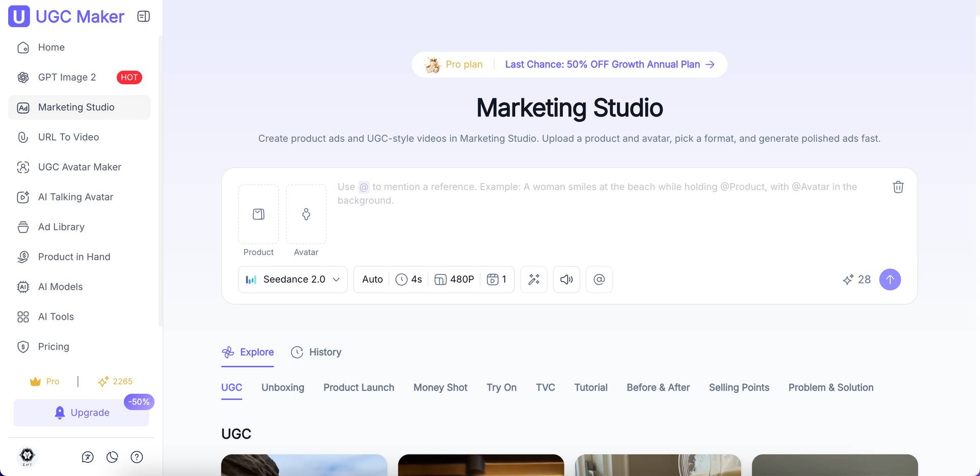Screen dimensions: 980x476
Task: Clear prompt with the trash icon
Action: click(898, 187)
